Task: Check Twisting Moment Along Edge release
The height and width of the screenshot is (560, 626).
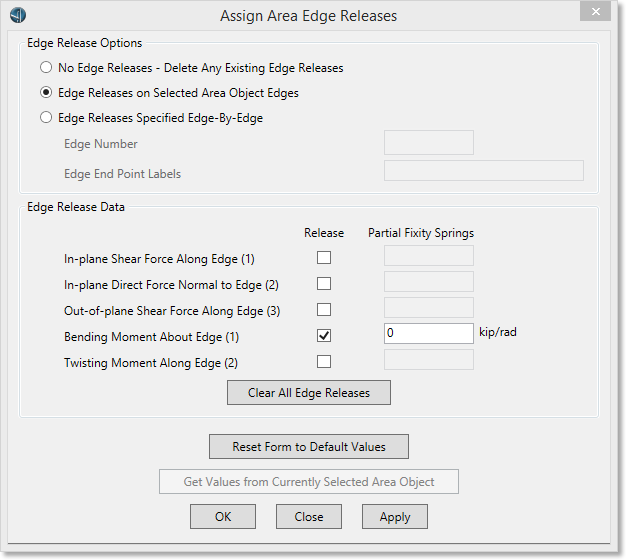Action: point(324,362)
